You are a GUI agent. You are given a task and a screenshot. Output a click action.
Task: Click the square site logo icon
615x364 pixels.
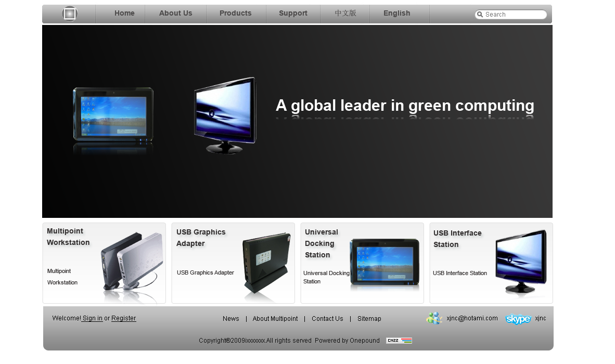tap(70, 14)
